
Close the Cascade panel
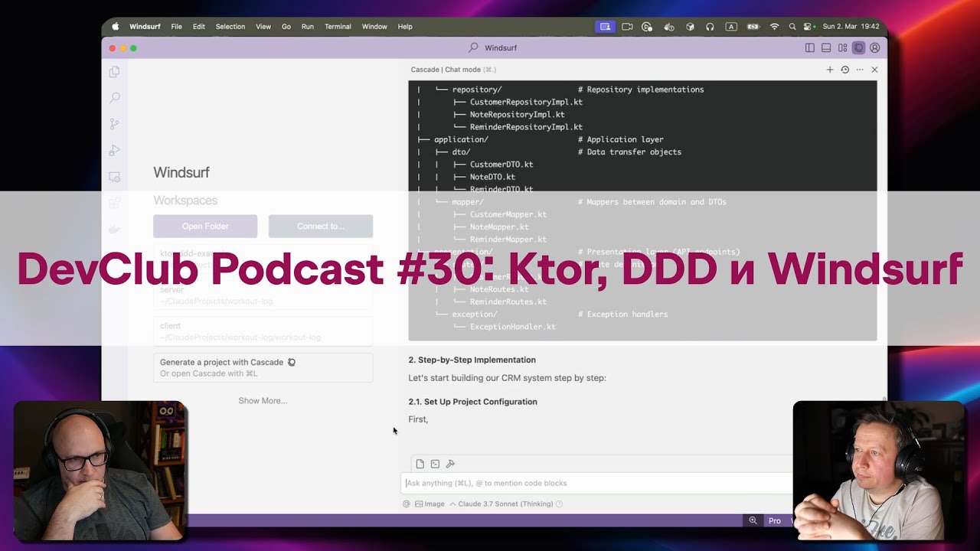click(x=874, y=70)
